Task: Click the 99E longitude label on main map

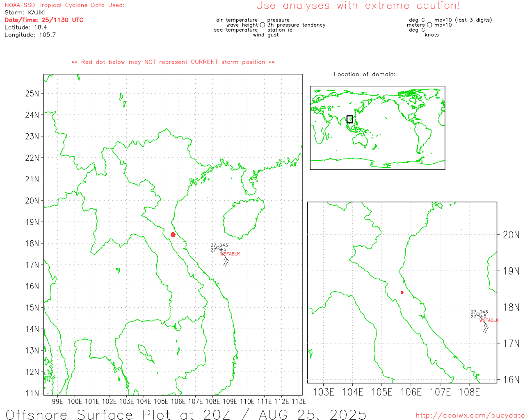Action: (x=58, y=402)
